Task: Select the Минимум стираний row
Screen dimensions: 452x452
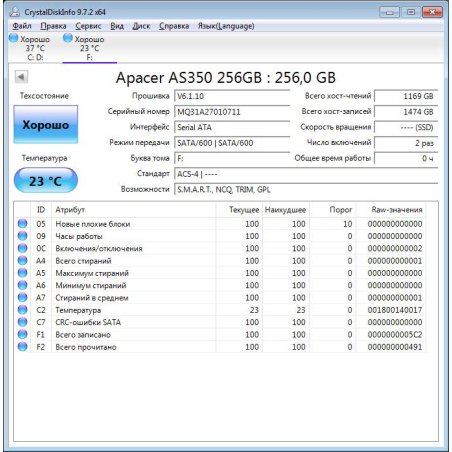Action: point(220,285)
